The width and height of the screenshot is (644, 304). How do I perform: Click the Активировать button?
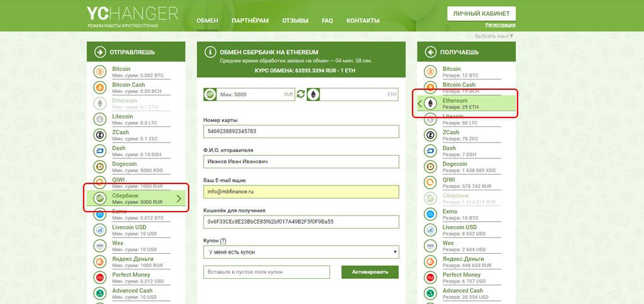pos(370,271)
